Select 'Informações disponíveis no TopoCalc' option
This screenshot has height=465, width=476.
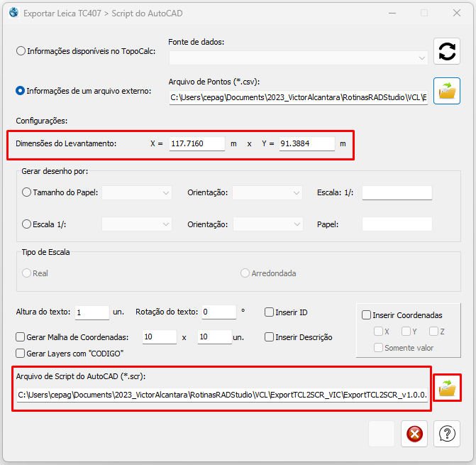point(21,51)
